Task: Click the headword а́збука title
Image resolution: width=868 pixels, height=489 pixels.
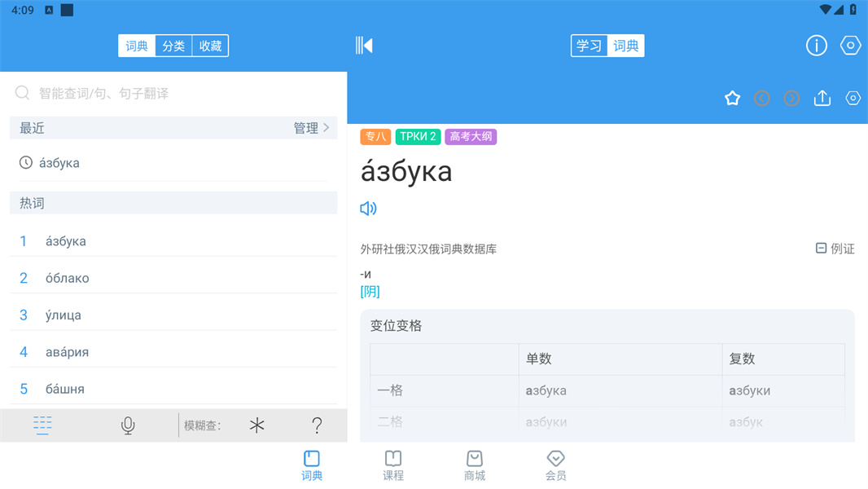Action: pyautogui.click(x=406, y=172)
